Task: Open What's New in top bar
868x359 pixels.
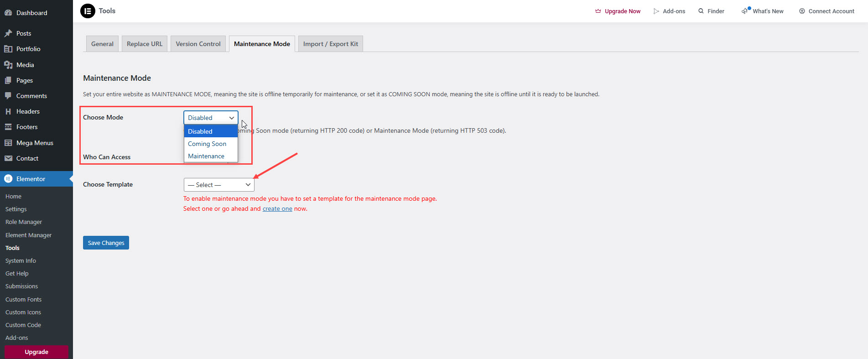Action: point(763,11)
